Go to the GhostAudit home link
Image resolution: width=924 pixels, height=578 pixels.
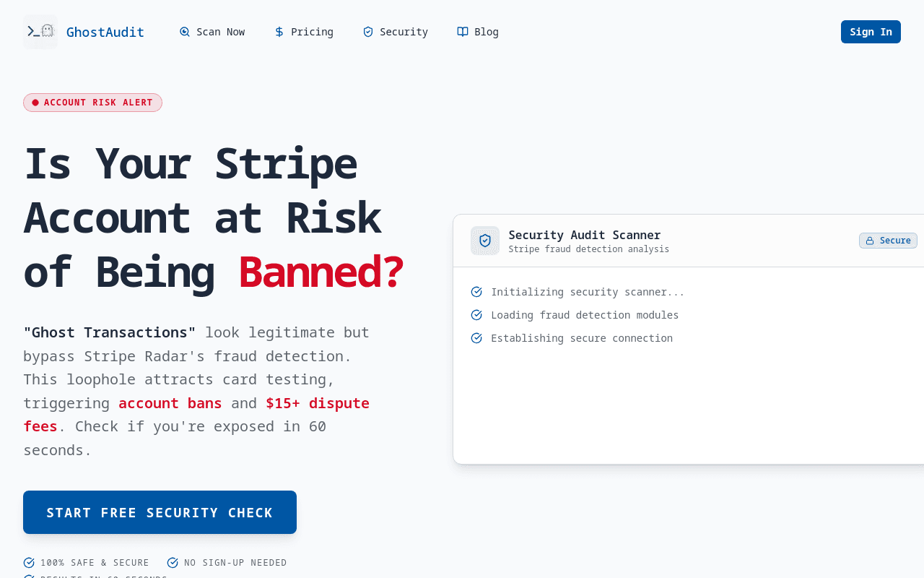pos(84,32)
